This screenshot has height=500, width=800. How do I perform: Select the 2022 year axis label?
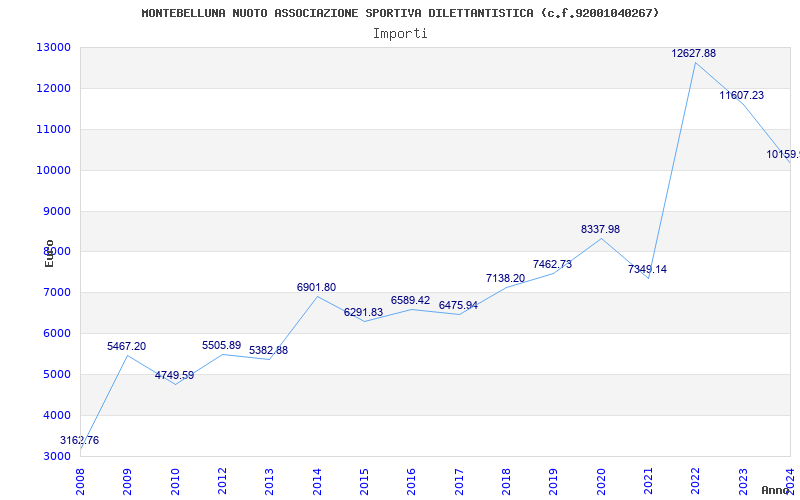695,482
